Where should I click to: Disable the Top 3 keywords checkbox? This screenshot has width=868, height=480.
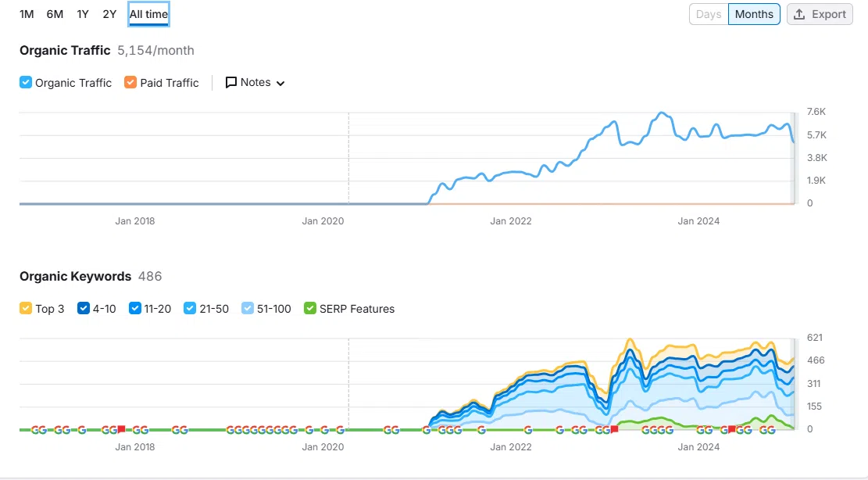click(x=26, y=309)
